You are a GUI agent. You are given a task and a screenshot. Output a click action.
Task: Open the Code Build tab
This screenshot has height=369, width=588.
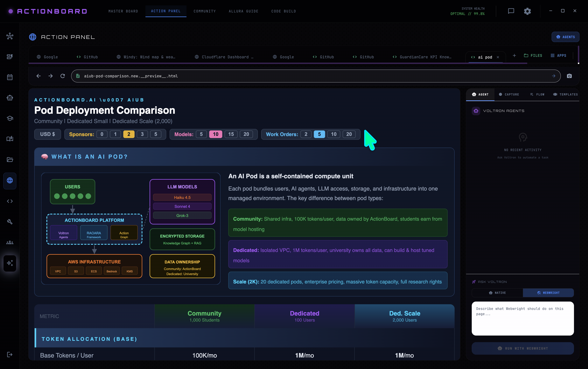[284, 11]
